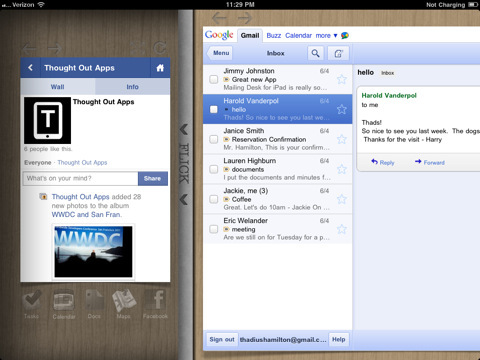Viewport: 480px width, 360px height.
Task: Open the Jimmy Johnston 'Great new App' email
Action: click(278, 79)
